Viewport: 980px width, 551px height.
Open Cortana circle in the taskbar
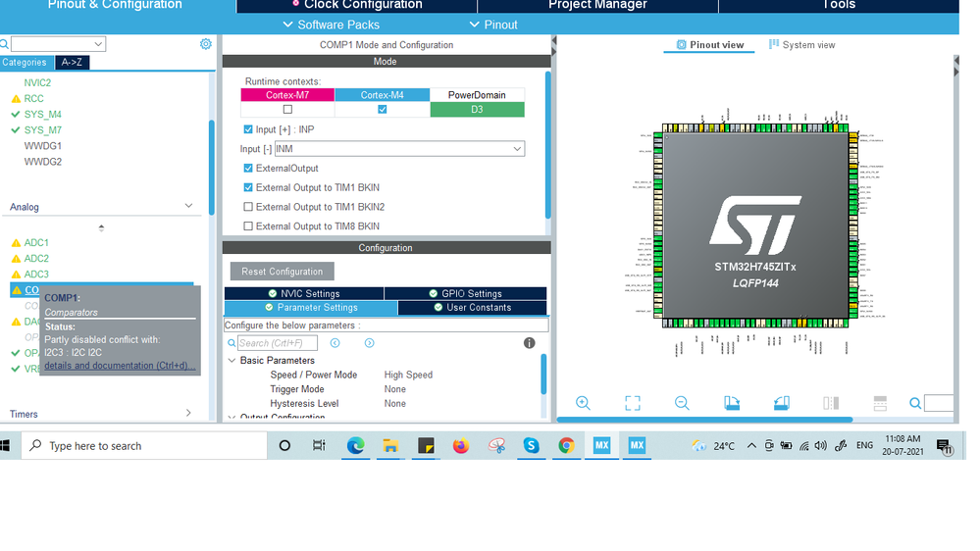284,445
